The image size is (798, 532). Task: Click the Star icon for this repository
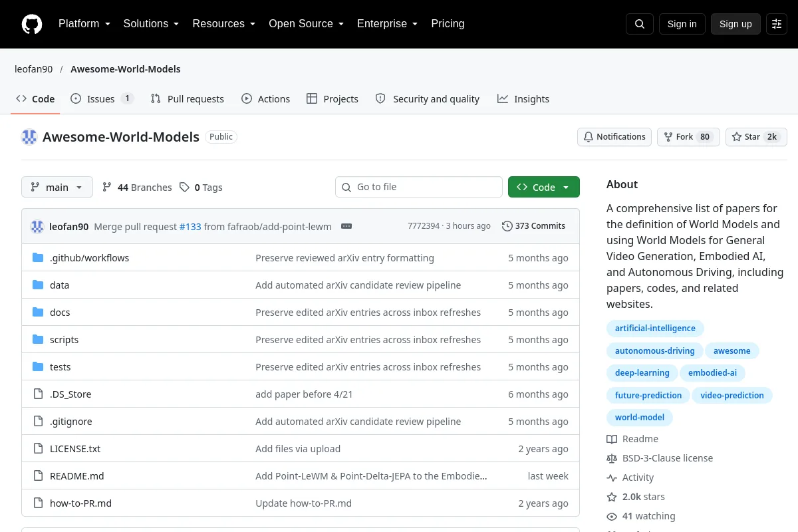coord(737,137)
